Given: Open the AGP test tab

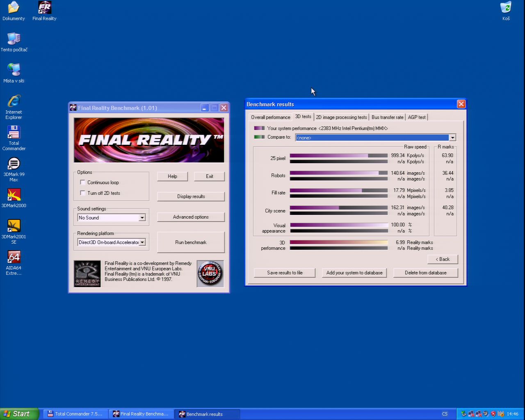Looking at the screenshot, I should (417, 117).
